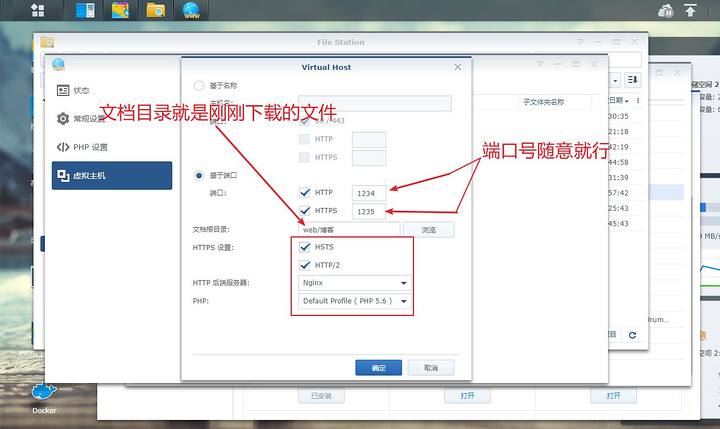
Task: Click the File Station window folder icon
Action: click(47, 42)
